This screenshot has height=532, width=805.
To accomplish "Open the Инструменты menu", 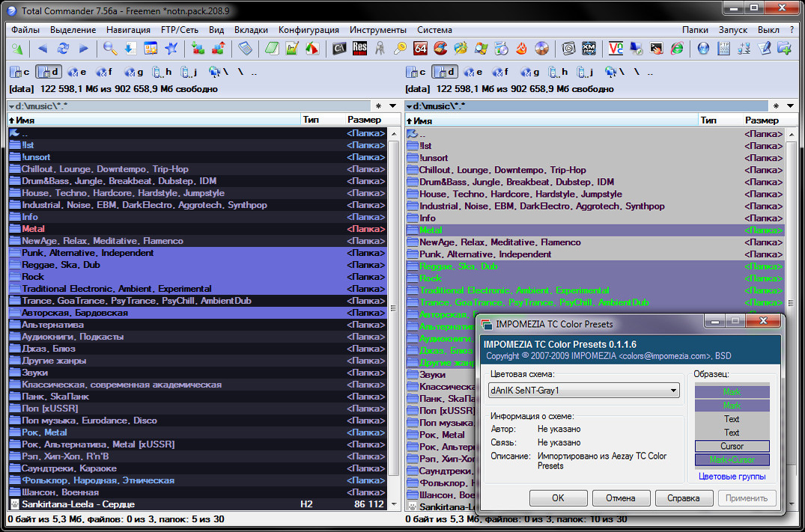I will pos(377,30).
